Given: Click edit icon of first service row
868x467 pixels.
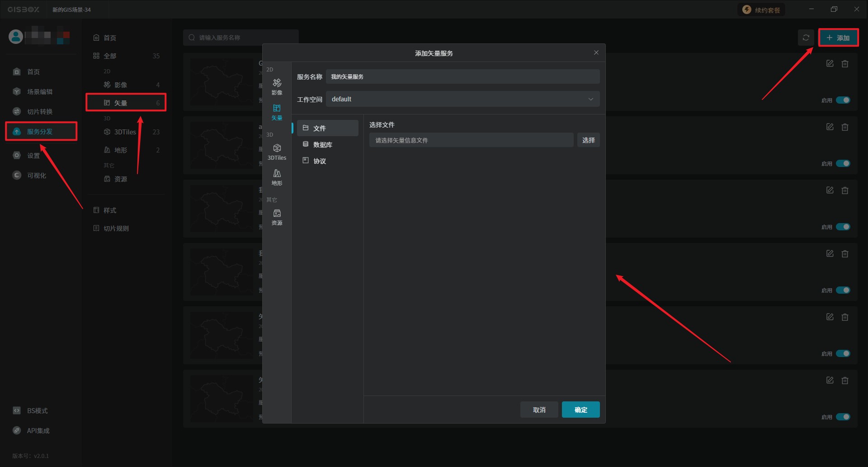Looking at the screenshot, I should coord(830,64).
